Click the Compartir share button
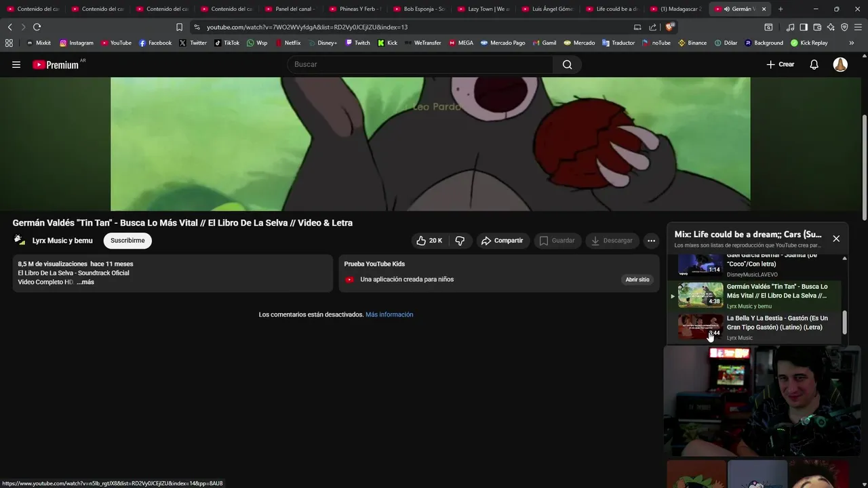The height and width of the screenshot is (488, 868). [502, 241]
